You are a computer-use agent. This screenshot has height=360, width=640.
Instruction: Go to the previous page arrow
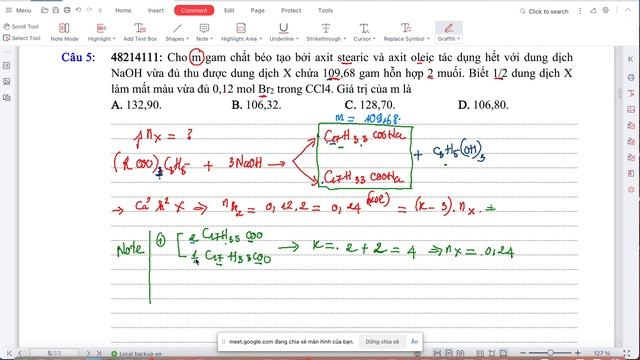tap(20, 353)
